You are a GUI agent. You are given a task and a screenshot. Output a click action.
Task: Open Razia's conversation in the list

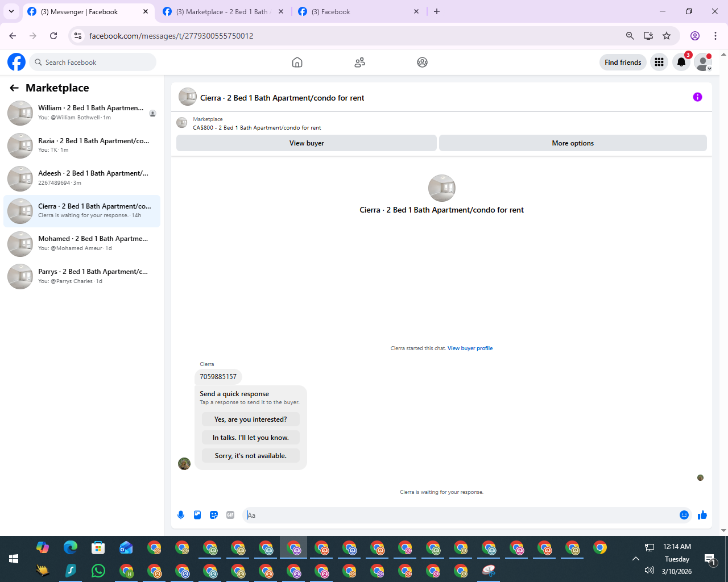pos(82,145)
